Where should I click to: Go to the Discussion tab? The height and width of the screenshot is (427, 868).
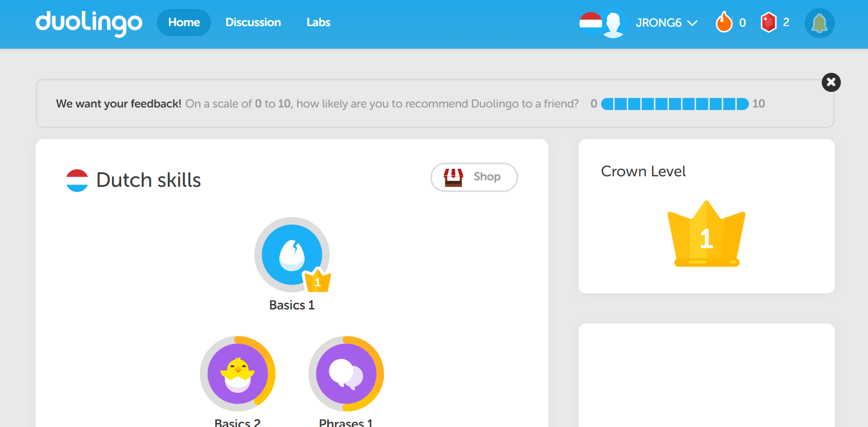pyautogui.click(x=253, y=23)
